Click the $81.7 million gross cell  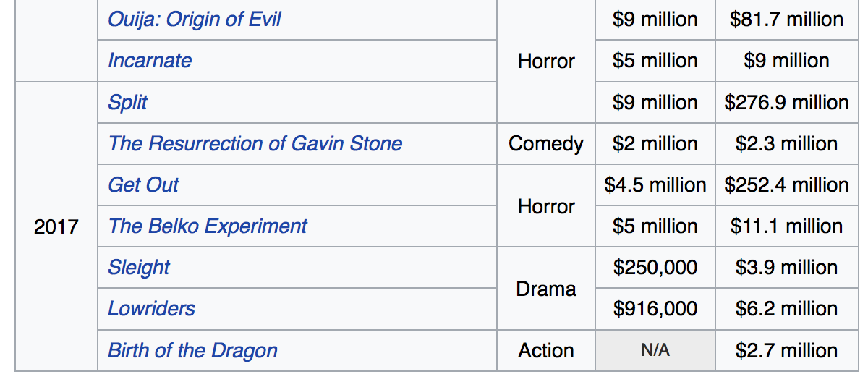pos(786,19)
